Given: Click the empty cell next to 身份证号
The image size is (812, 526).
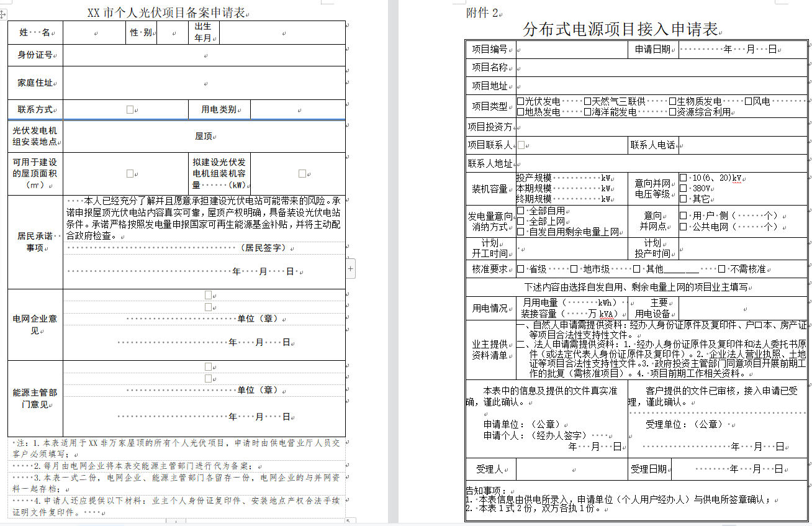Looking at the screenshot, I should coord(204,55).
